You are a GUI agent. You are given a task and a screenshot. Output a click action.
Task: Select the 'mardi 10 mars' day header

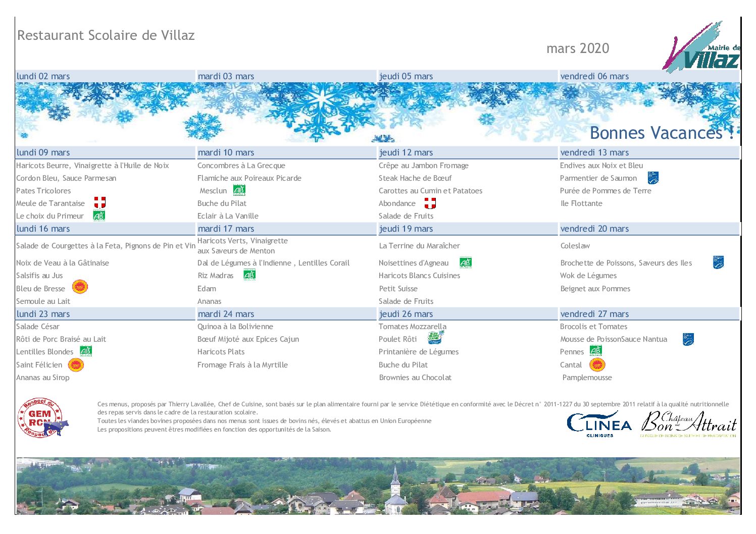coord(286,152)
